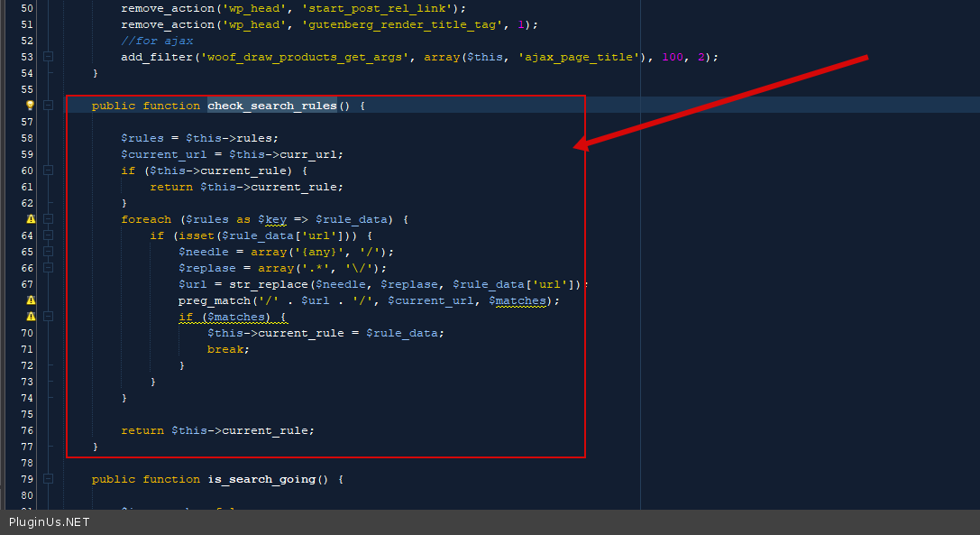The image size is (980, 535).
Task: Click 'gutenberg_render_title_tag' string on line 51
Action: (402, 24)
